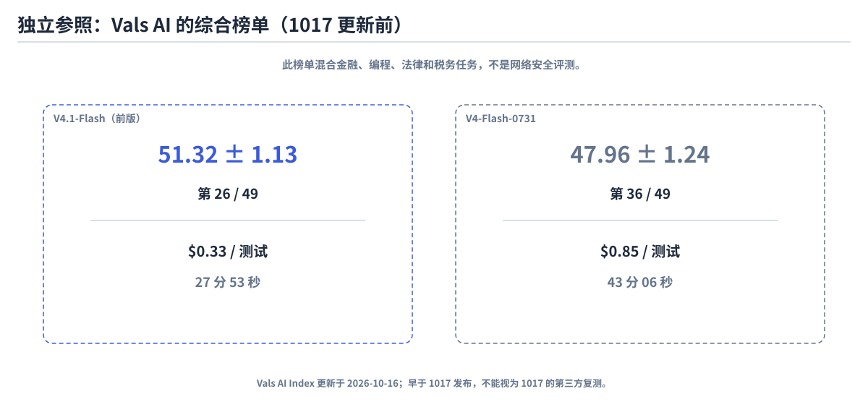Click the cost $0.33 / 测试

coord(228,252)
